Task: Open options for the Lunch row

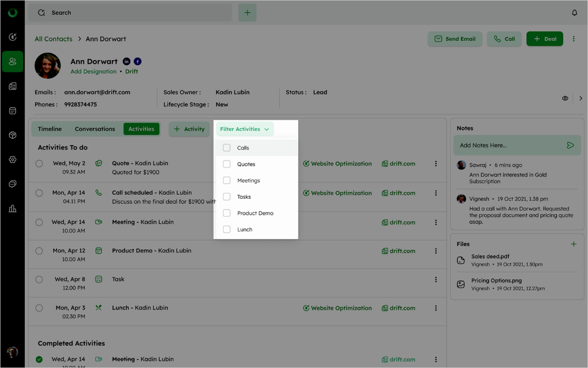Action: point(436,308)
